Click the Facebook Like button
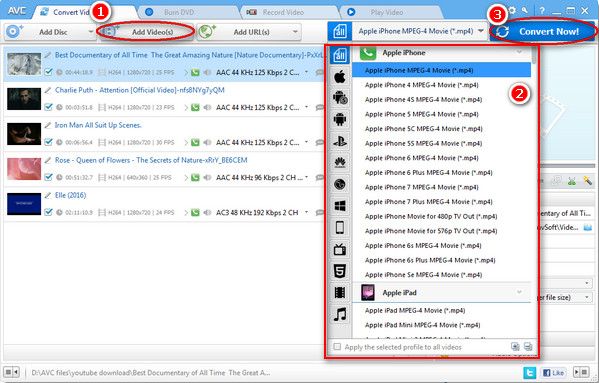 pyautogui.click(x=553, y=373)
